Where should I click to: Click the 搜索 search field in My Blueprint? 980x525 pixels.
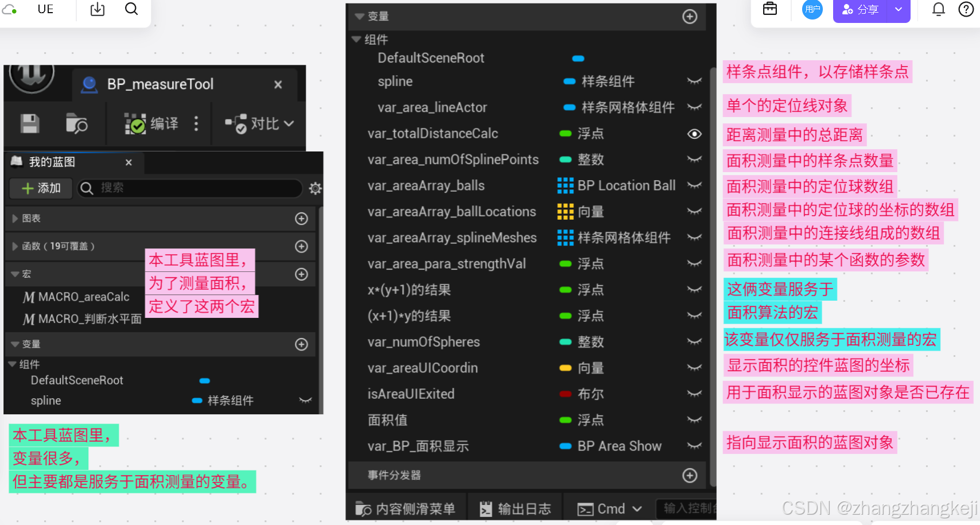[189, 188]
